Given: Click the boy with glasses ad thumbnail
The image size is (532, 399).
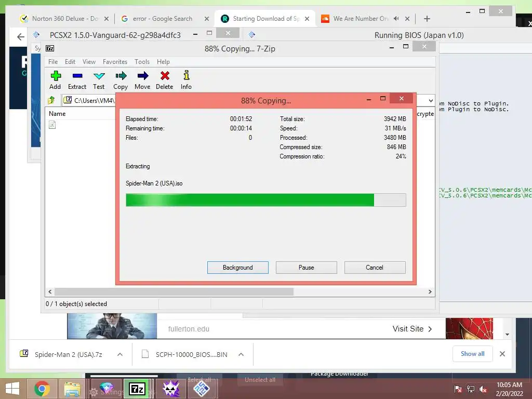Looking at the screenshot, I should pos(112,326).
